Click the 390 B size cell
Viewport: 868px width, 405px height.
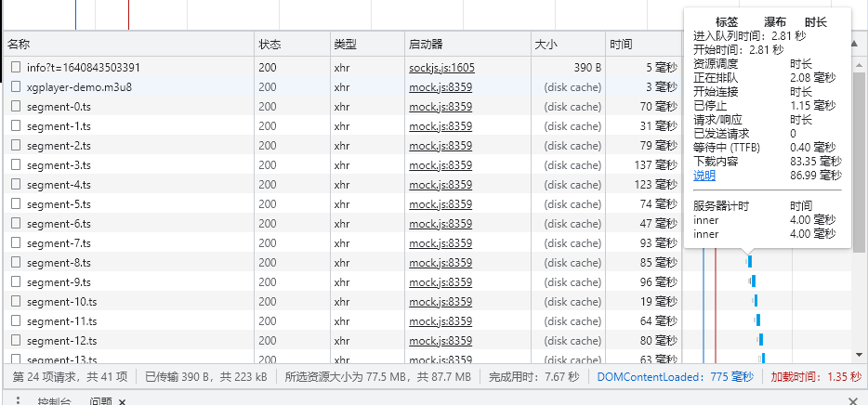(587, 68)
